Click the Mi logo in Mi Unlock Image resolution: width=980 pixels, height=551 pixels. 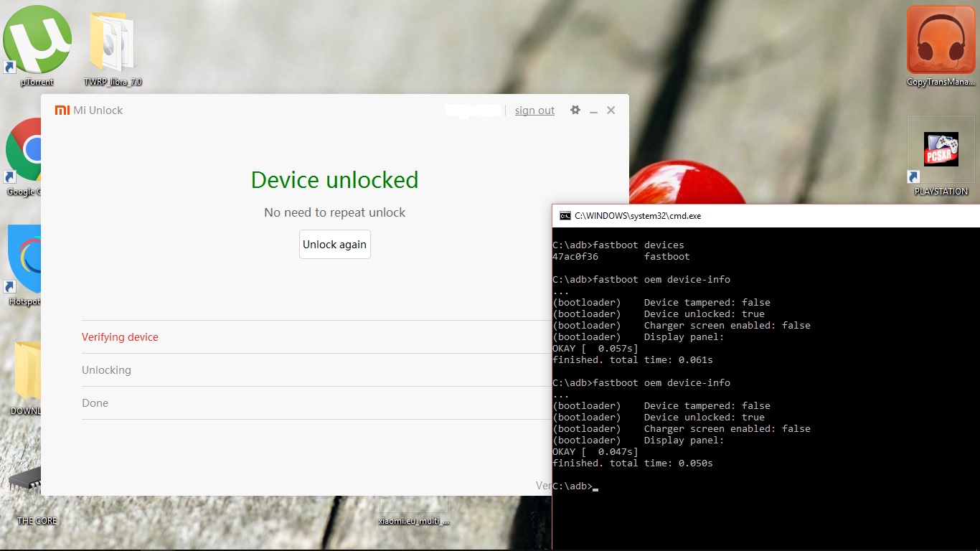pos(62,110)
